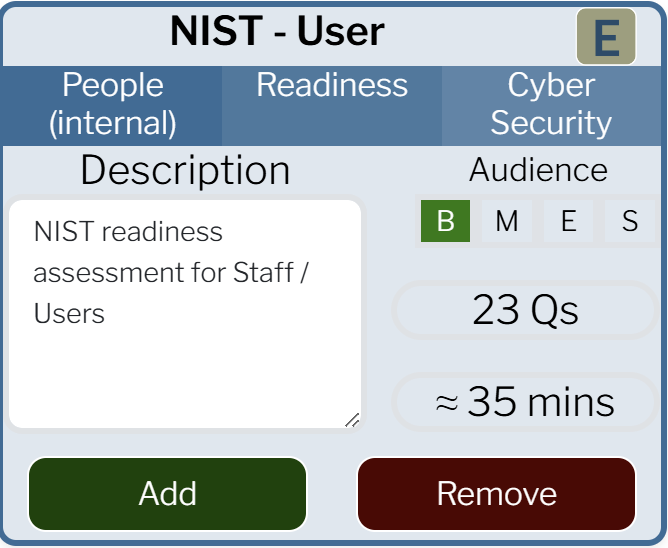Click the Audience heading label
Image resolution: width=668 pixels, height=548 pixels.
pyautogui.click(x=538, y=170)
